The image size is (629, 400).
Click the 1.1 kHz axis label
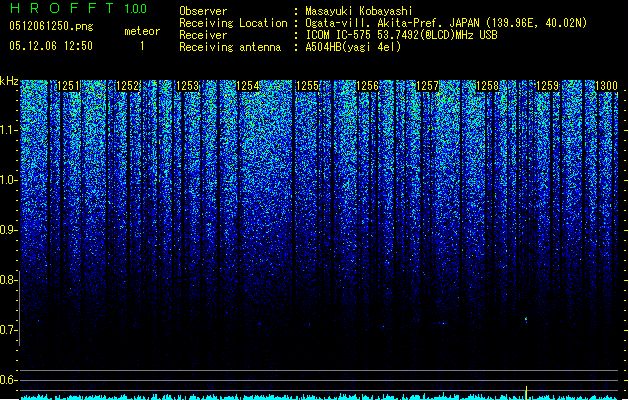point(8,130)
